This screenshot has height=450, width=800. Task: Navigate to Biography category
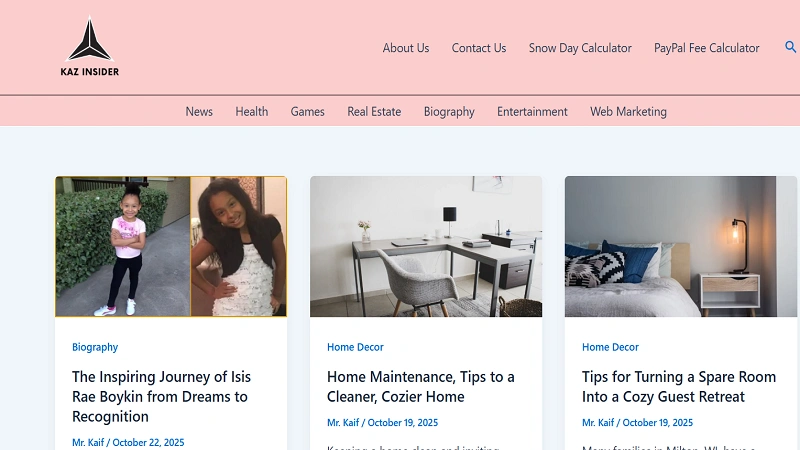[x=449, y=112]
